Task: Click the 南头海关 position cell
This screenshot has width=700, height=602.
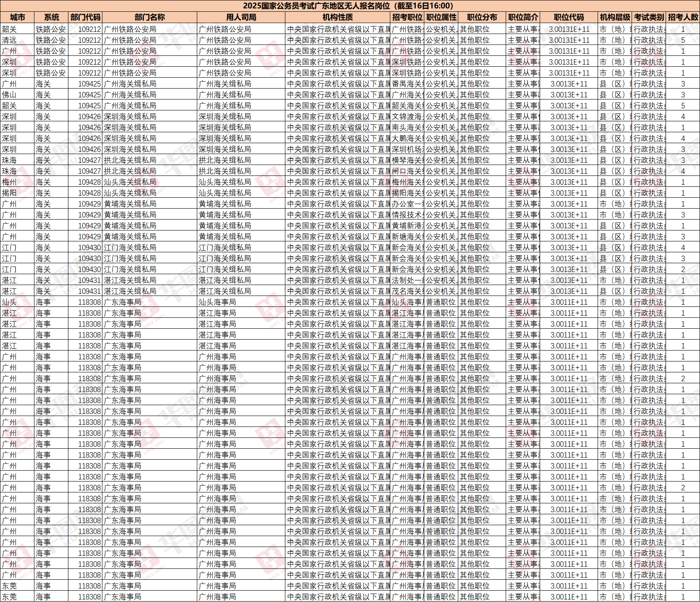Action: 407,128
